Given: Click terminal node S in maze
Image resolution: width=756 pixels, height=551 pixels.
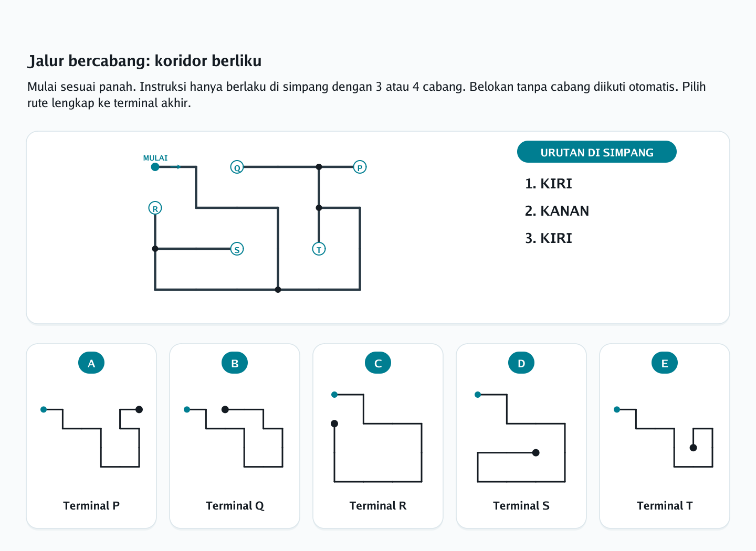Looking at the screenshot, I should coord(237,249).
